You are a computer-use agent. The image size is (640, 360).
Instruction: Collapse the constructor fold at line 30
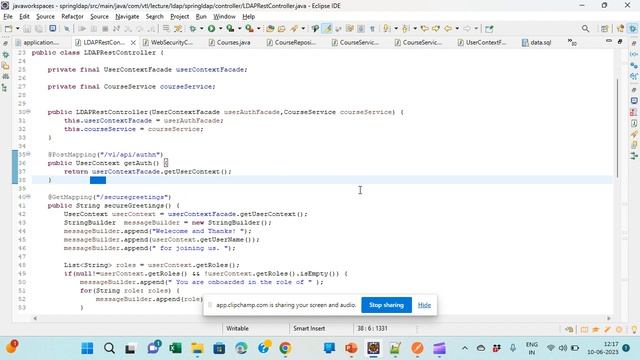pos(29,112)
